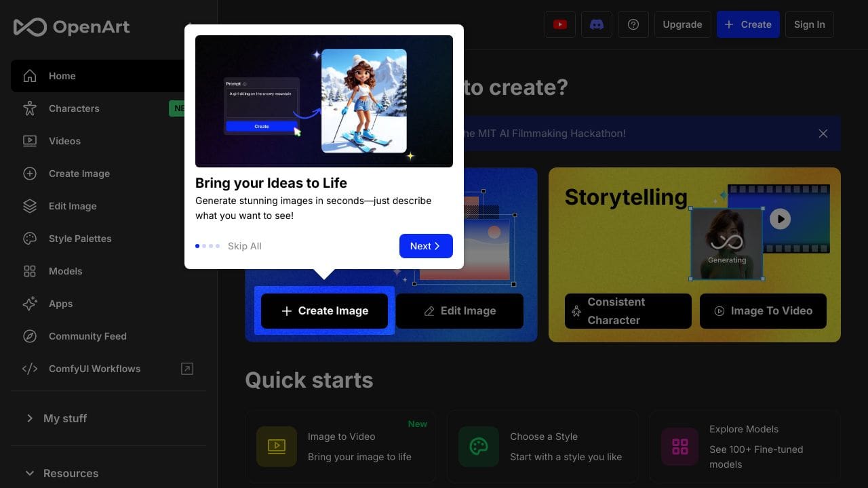Click the Next button in the tour popup
The width and height of the screenshot is (868, 488).
click(426, 246)
